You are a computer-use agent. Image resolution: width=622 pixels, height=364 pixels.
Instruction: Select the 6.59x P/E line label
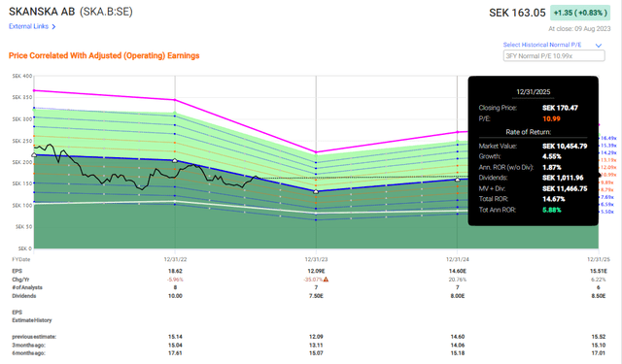point(606,205)
